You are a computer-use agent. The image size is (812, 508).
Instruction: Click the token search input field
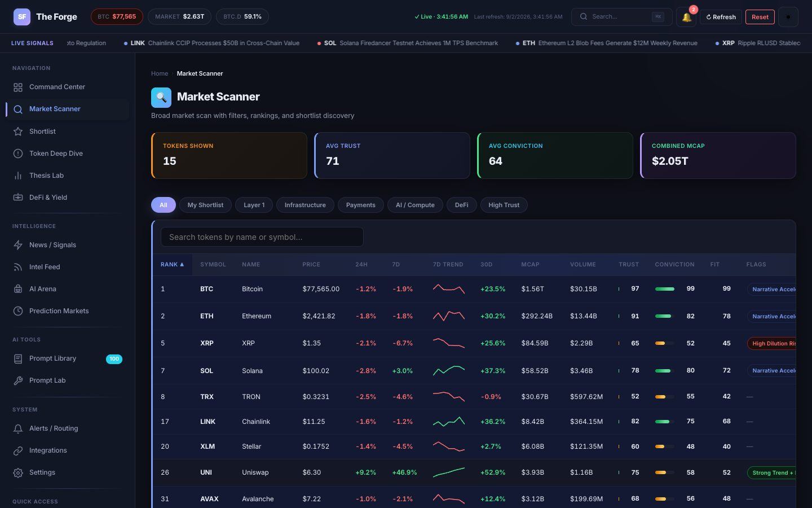click(262, 237)
